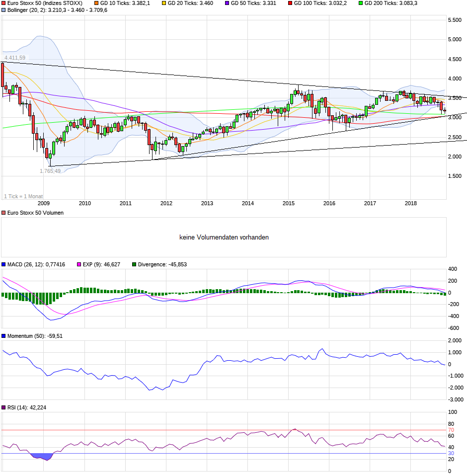Click the 2015 year label on time axis
This screenshot has width=467, height=476.
click(289, 203)
